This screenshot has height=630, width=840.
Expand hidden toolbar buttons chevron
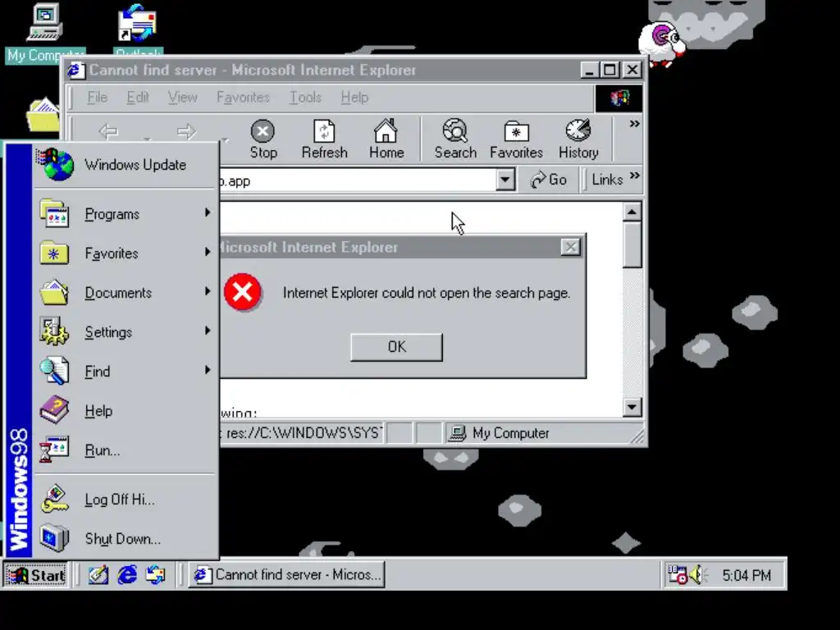point(635,124)
